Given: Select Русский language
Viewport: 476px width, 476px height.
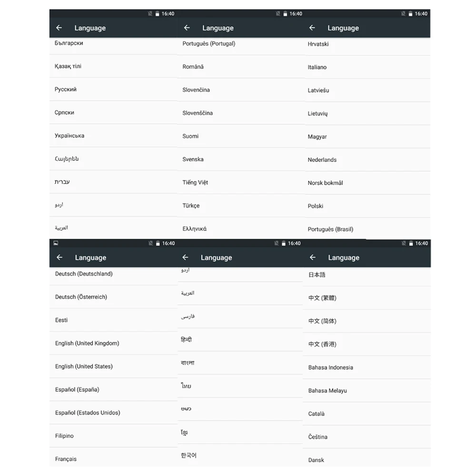Looking at the screenshot, I should [x=113, y=89].
